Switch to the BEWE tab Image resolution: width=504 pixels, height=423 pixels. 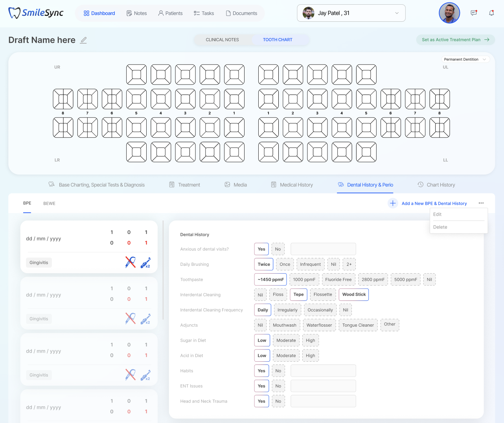pyautogui.click(x=49, y=204)
